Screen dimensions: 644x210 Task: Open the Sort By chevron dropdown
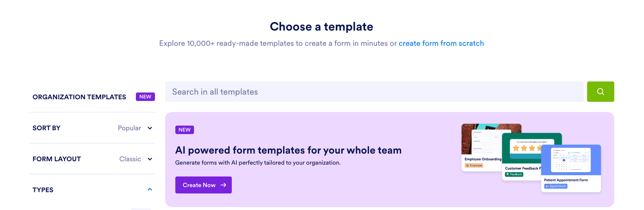[x=150, y=128]
